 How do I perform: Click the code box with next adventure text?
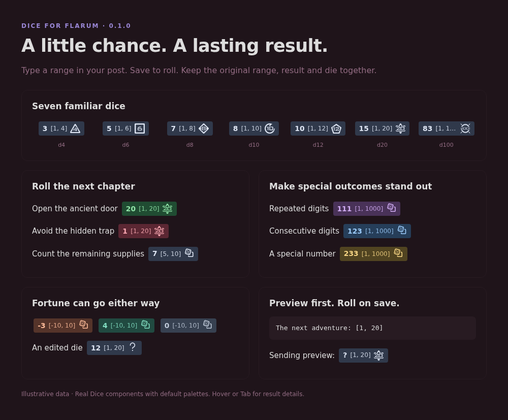[372, 328]
